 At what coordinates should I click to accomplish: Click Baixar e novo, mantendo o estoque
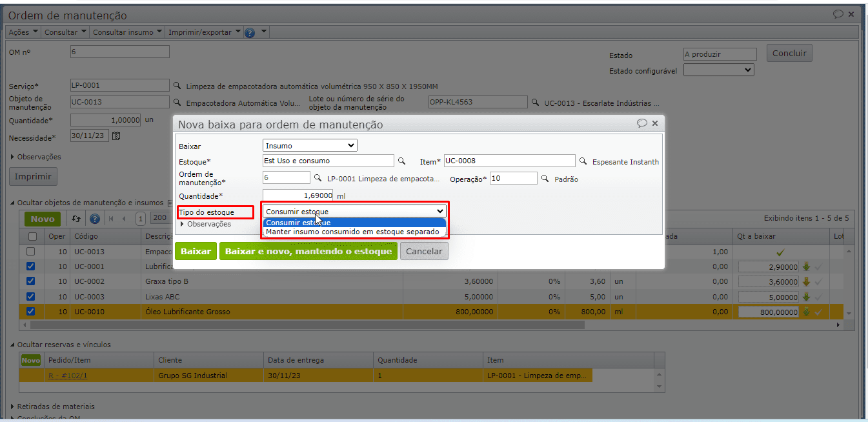[308, 252]
